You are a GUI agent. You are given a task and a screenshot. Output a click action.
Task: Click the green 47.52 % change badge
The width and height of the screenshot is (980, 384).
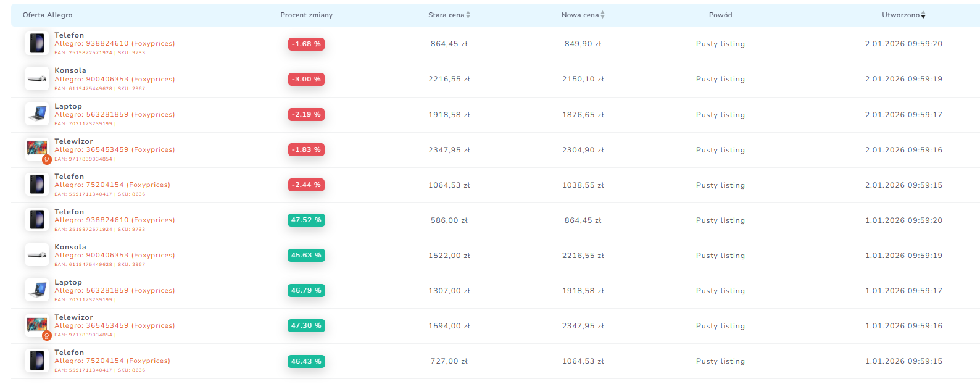coord(306,220)
